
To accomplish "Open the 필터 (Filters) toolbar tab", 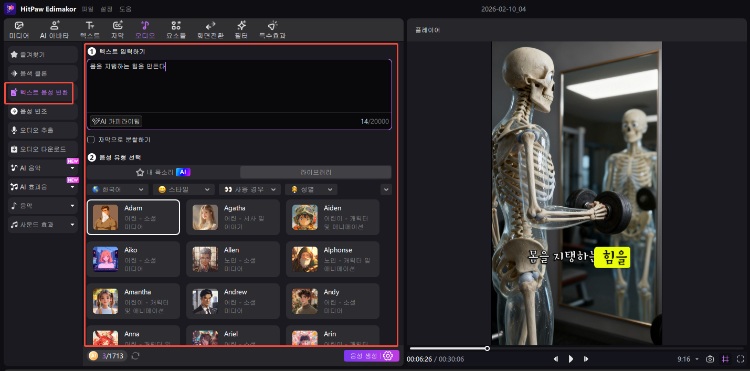I will pyautogui.click(x=242, y=30).
